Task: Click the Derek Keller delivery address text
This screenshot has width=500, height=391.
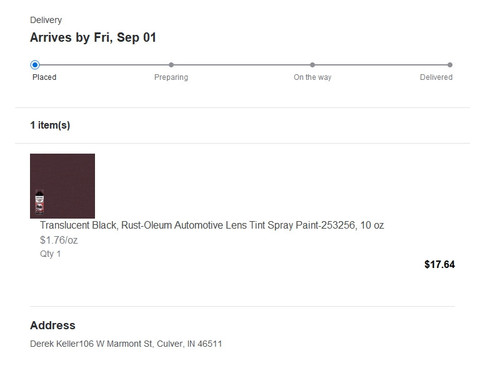Action: (x=126, y=344)
